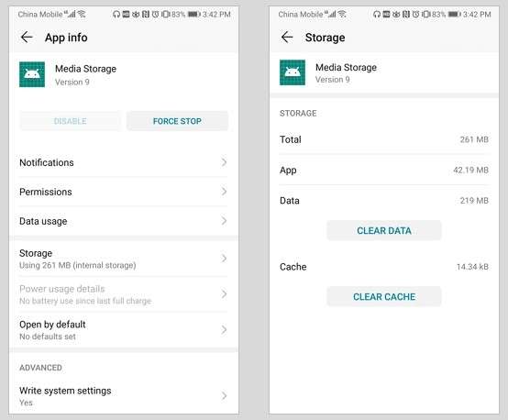Tap 3:42 PM clock in left status bar
The image size is (508, 420).
216,15
